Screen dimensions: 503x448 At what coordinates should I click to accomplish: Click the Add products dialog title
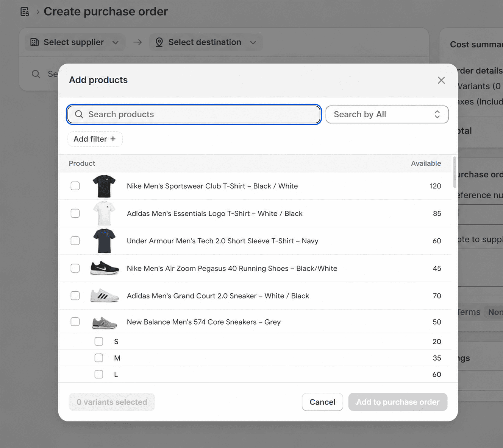pyautogui.click(x=98, y=80)
